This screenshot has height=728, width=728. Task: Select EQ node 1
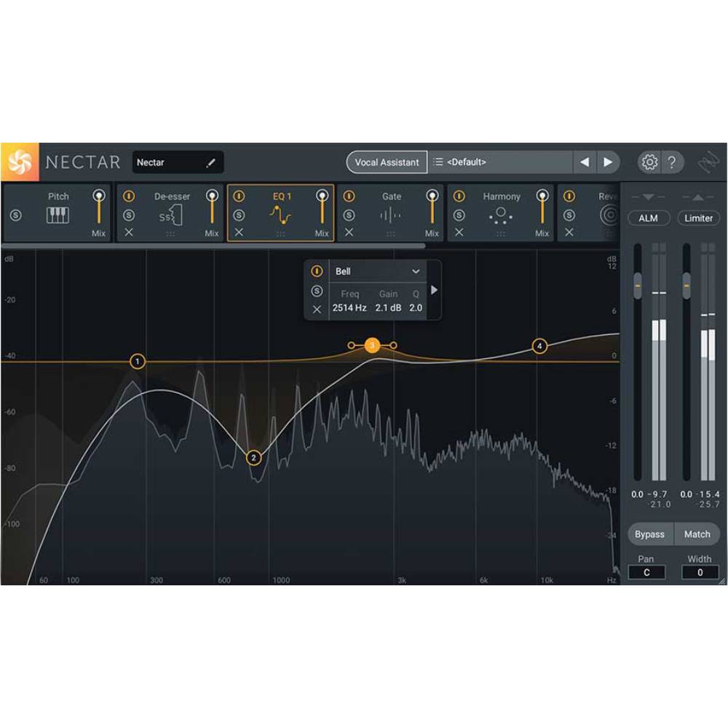click(x=137, y=361)
